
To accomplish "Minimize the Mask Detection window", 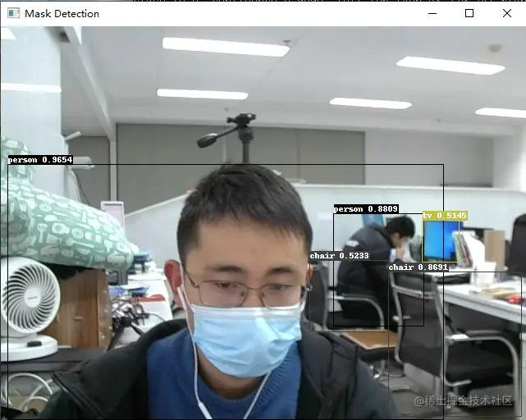I will 432,13.
